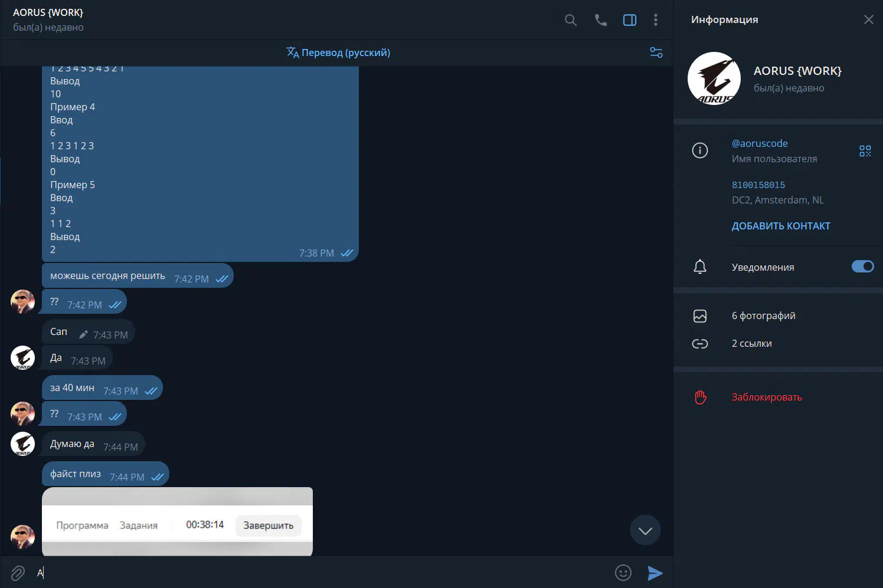Click the AORUS {WORK} chat header title

pyautogui.click(x=48, y=12)
